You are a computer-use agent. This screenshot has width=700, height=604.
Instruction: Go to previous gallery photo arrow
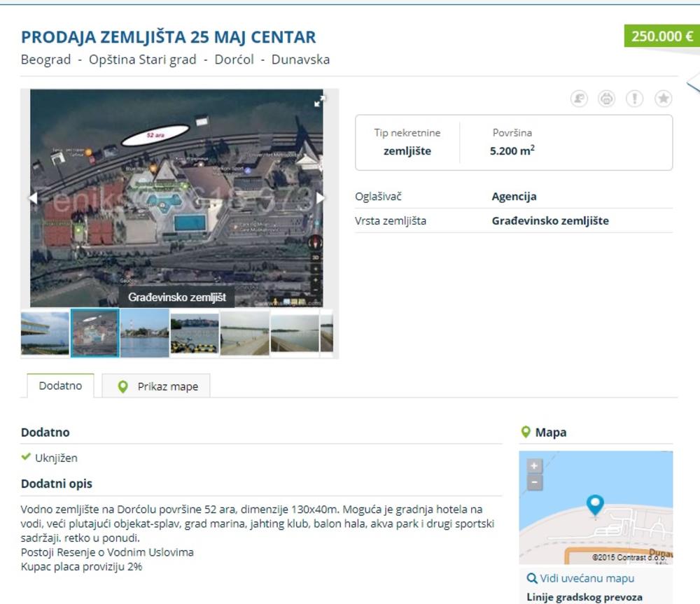(32, 198)
